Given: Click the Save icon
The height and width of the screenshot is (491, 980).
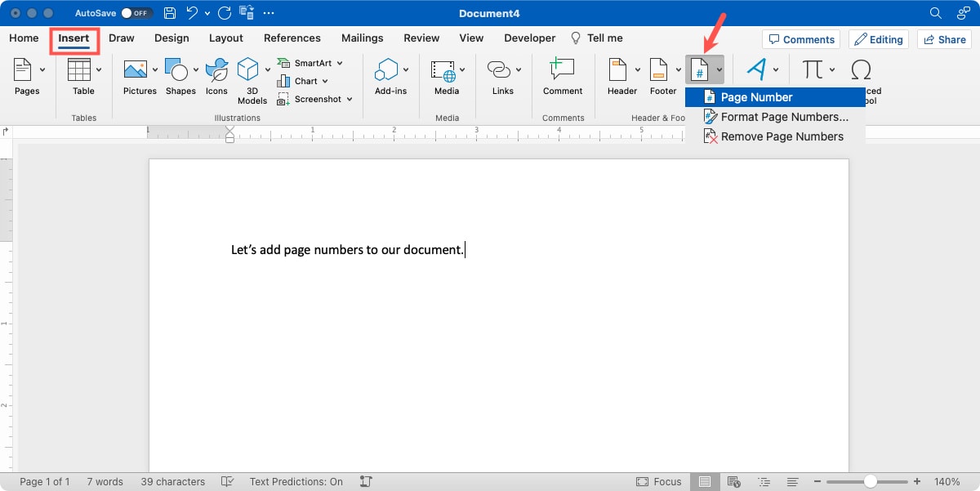Looking at the screenshot, I should click(169, 13).
